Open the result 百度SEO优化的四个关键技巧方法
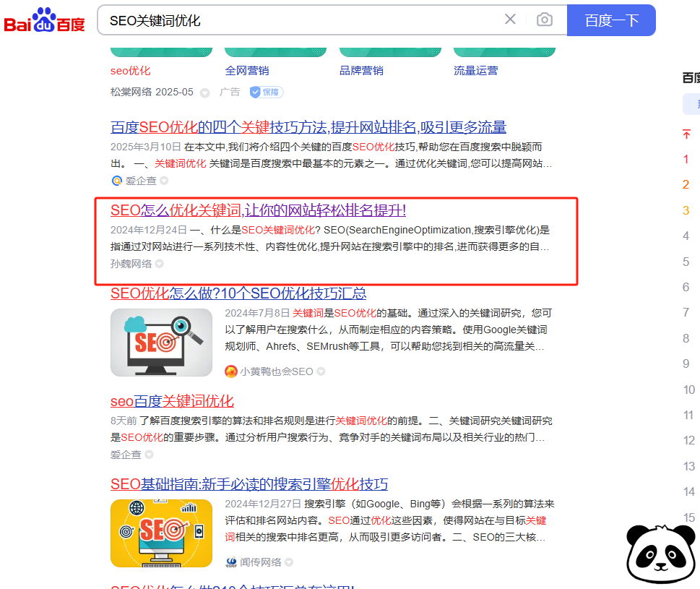700x589 pixels. pyautogui.click(x=308, y=127)
